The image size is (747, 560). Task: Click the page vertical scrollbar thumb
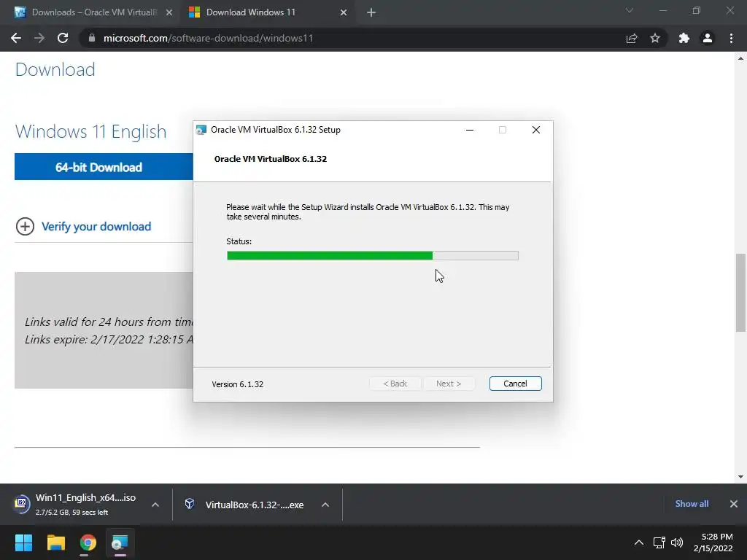tap(740, 292)
